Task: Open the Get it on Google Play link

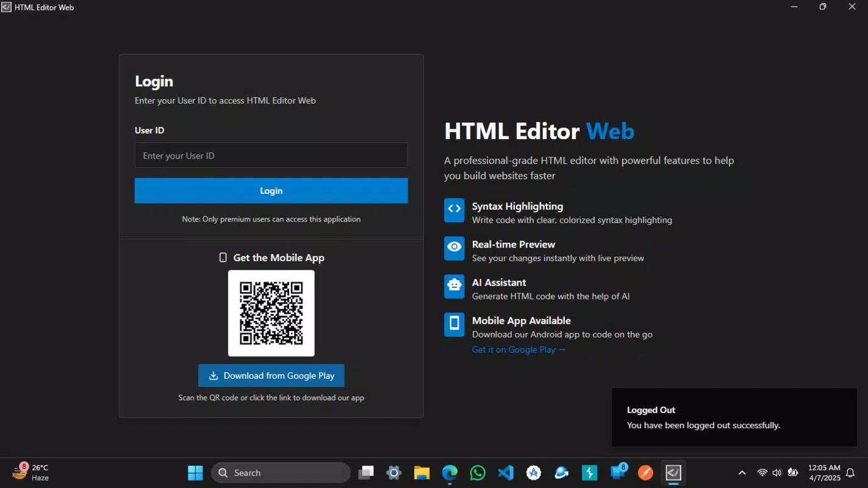Action: (518, 350)
